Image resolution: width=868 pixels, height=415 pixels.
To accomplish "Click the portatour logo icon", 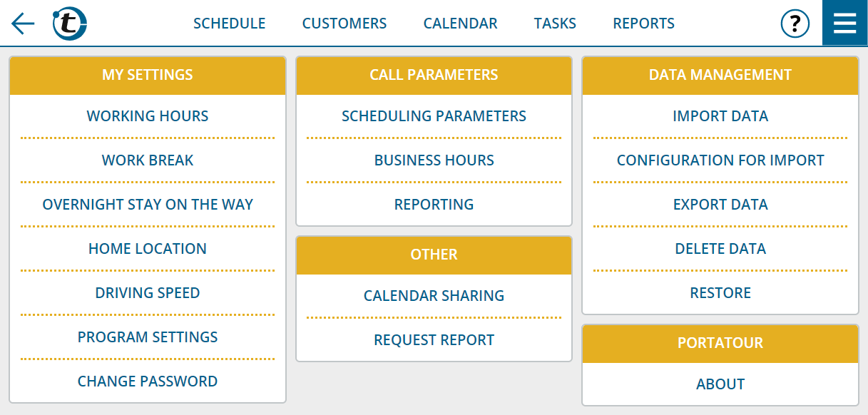I will click(x=70, y=24).
